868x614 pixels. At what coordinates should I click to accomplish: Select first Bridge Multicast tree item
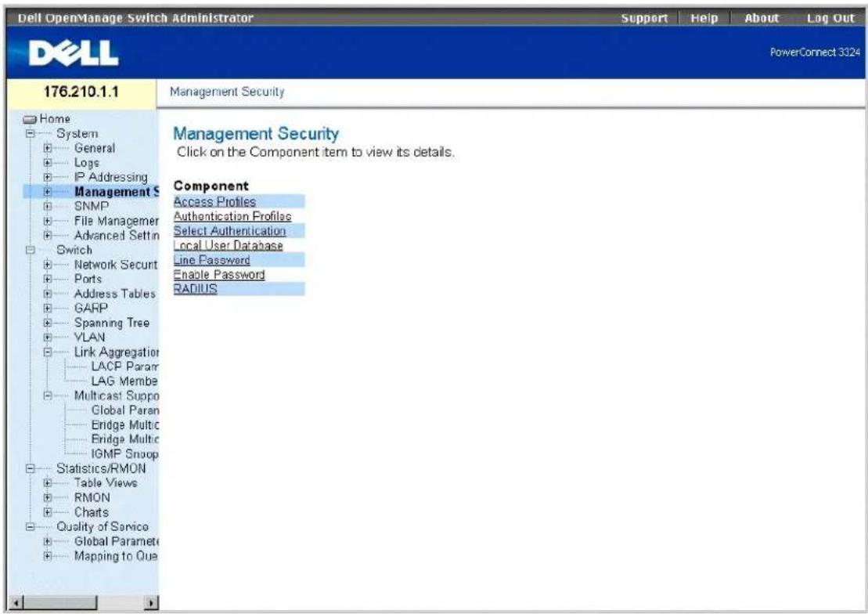click(125, 425)
